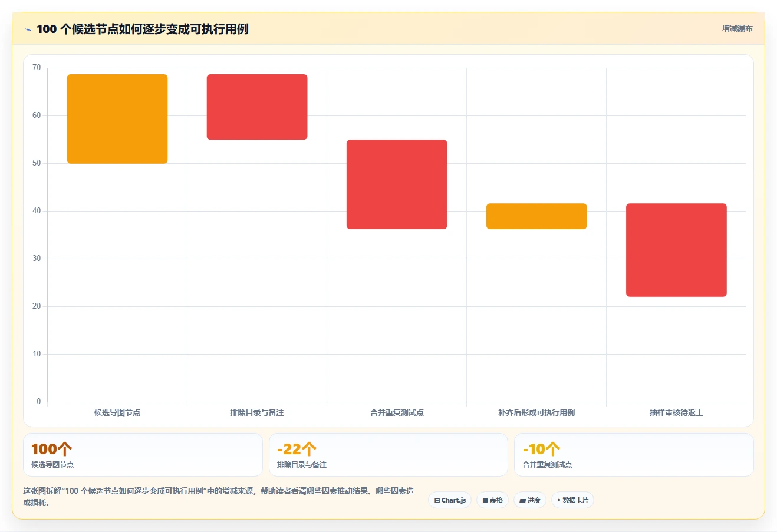Screen dimensions: 777x532
Task: Click the orange 补齐后形成可执行用例 bar
Action: [x=536, y=216]
